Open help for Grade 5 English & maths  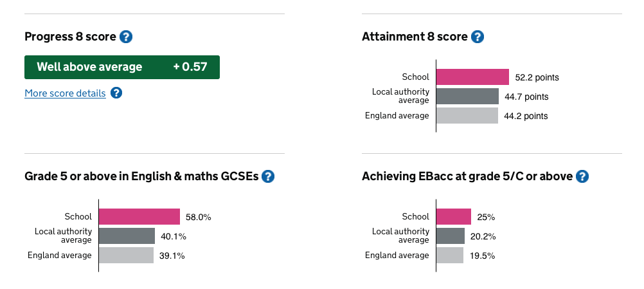[268, 176]
